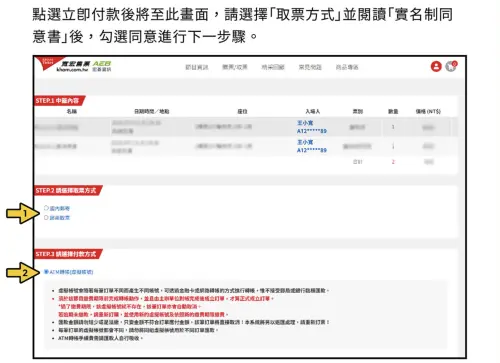Open the 常見問題 menu item

pyautogui.click(x=310, y=67)
